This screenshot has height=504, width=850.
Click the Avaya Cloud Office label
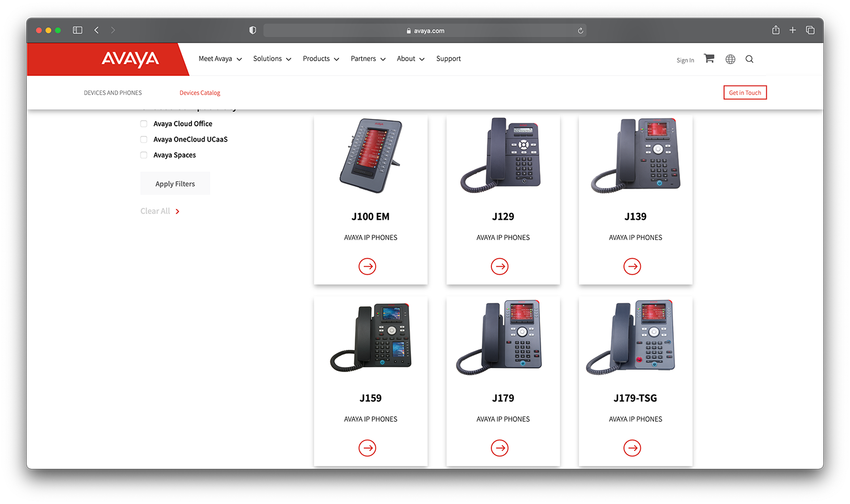[183, 123]
